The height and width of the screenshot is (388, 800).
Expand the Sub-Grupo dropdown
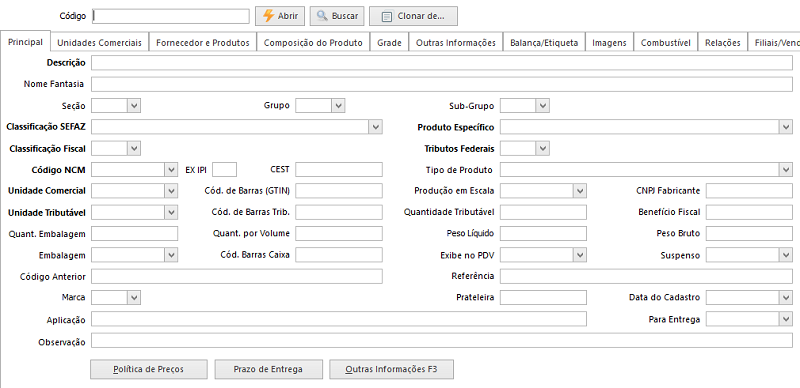pos(543,106)
